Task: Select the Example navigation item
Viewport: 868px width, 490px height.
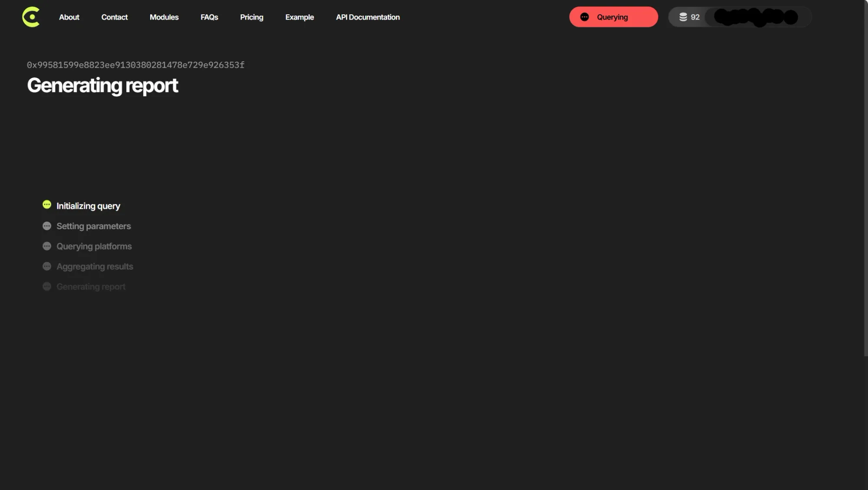Action: pos(299,16)
